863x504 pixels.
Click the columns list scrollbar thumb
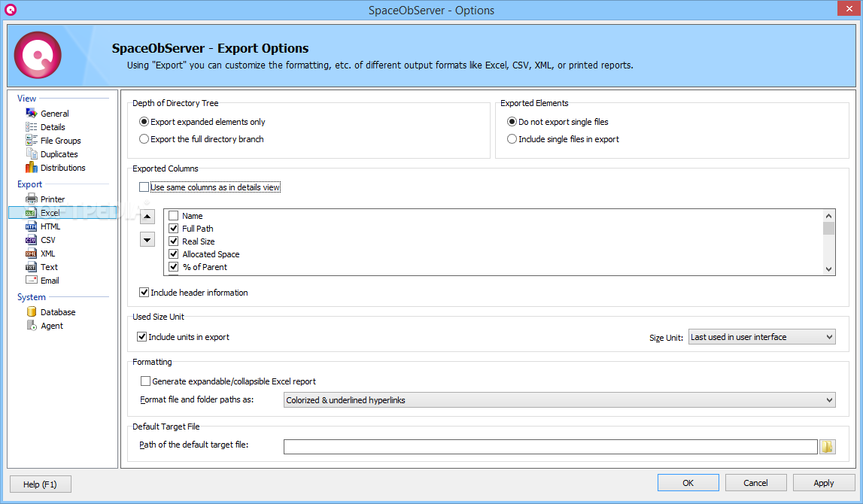tap(829, 229)
